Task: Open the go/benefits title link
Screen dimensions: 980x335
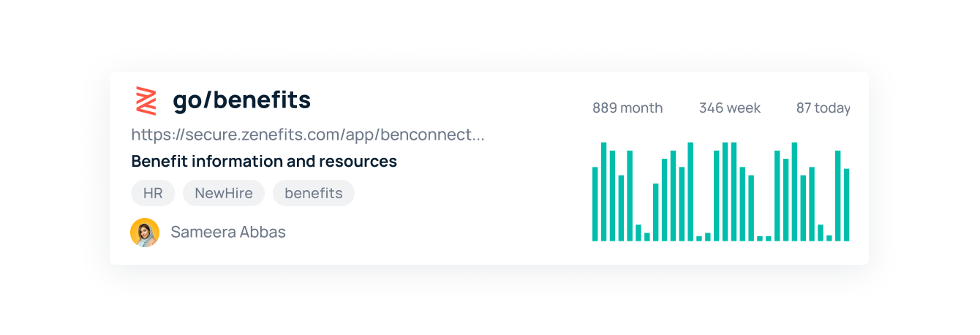Action: [x=241, y=100]
